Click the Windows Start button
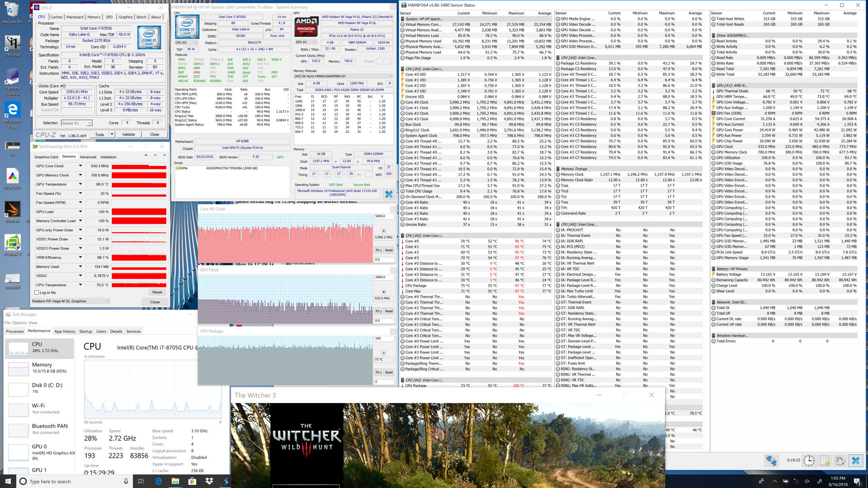This screenshot has height=488, width=868. tap(8, 481)
